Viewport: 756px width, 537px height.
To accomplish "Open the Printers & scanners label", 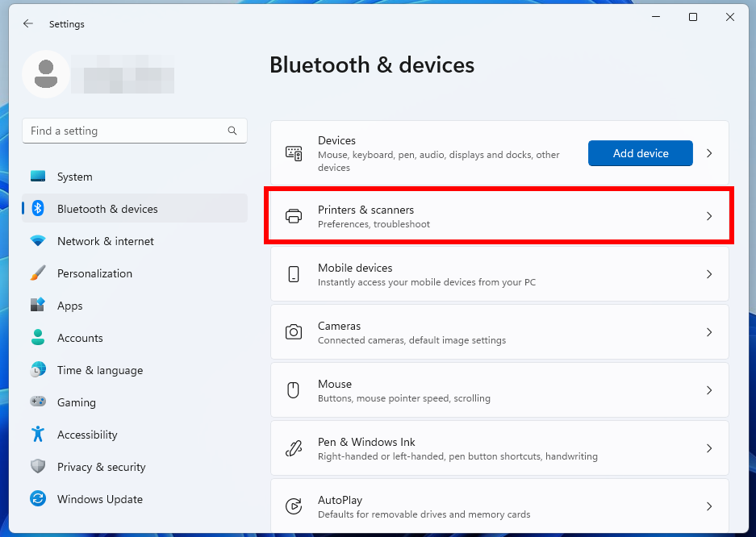I will [366, 210].
